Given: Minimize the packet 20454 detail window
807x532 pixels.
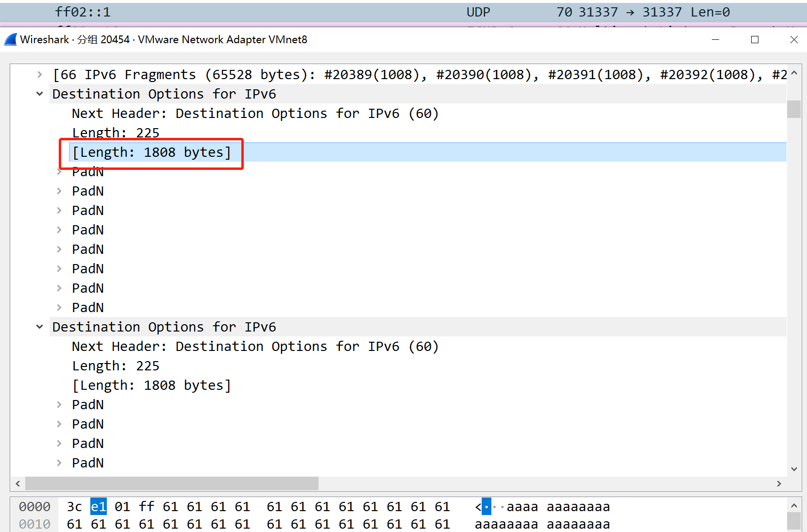Looking at the screenshot, I should [x=715, y=40].
